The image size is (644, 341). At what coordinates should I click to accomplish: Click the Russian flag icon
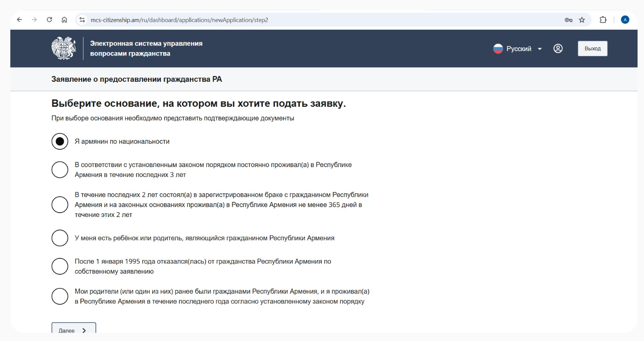point(499,49)
